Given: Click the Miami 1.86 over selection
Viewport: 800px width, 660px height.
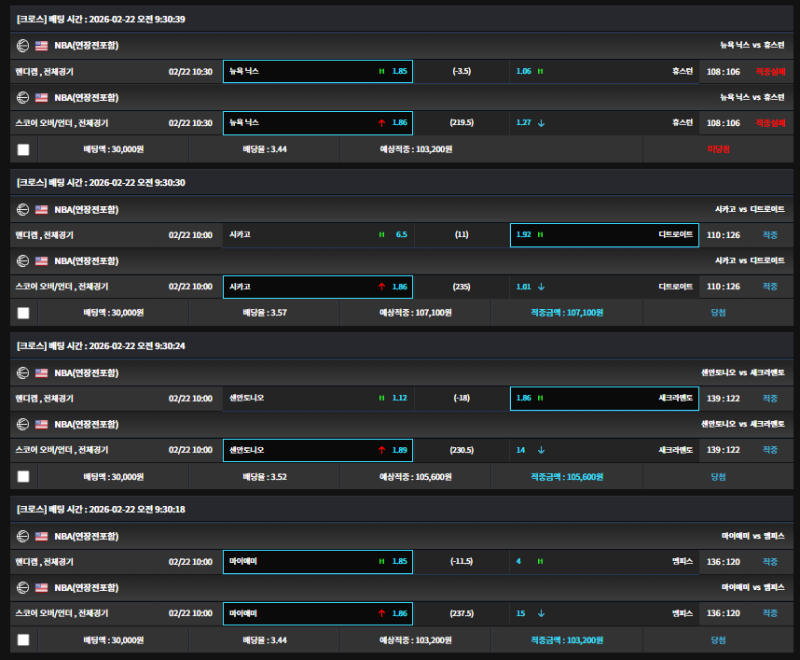Looking at the screenshot, I should pyautogui.click(x=317, y=613).
